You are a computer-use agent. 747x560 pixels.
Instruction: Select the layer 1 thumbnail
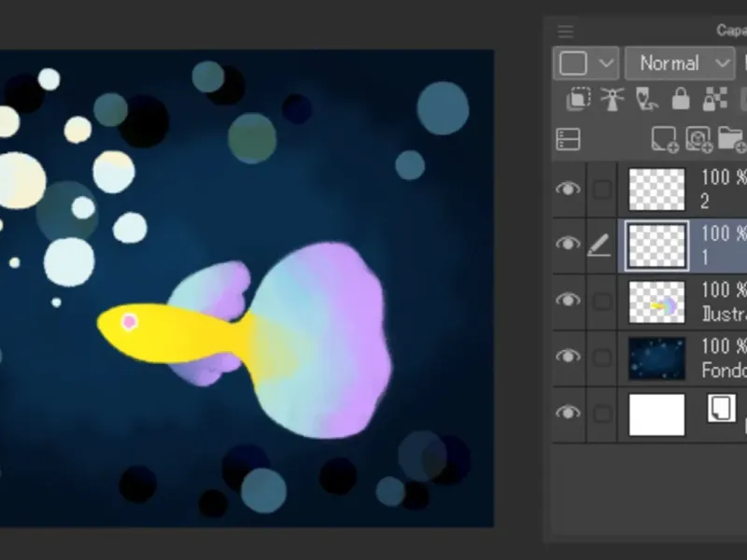[x=656, y=245]
